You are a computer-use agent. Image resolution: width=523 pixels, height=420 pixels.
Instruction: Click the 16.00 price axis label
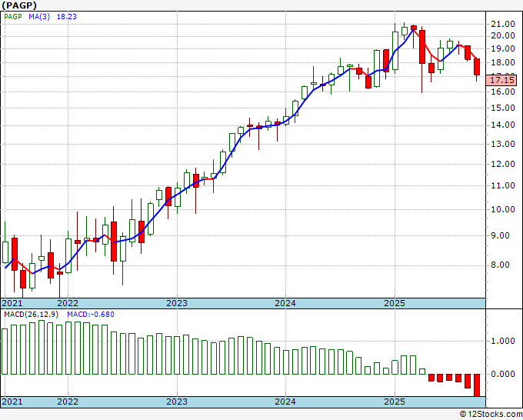point(503,92)
